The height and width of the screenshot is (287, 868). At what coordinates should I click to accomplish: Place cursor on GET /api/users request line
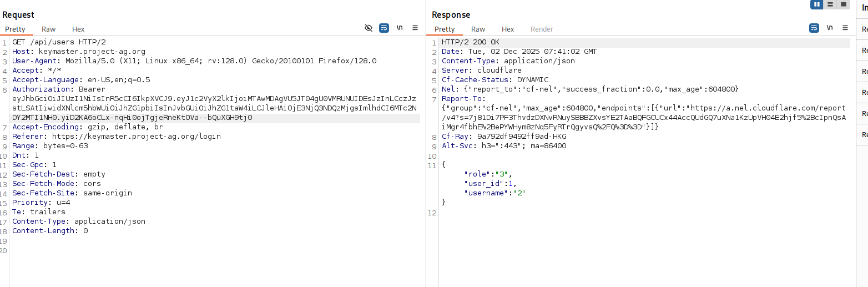tap(59, 42)
